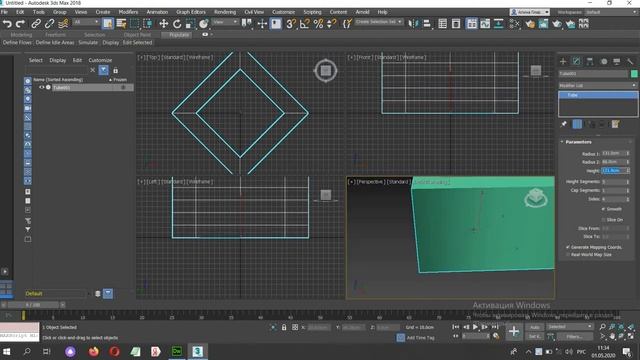
Task: Open the Select by Name list
Action: (x=121, y=24)
